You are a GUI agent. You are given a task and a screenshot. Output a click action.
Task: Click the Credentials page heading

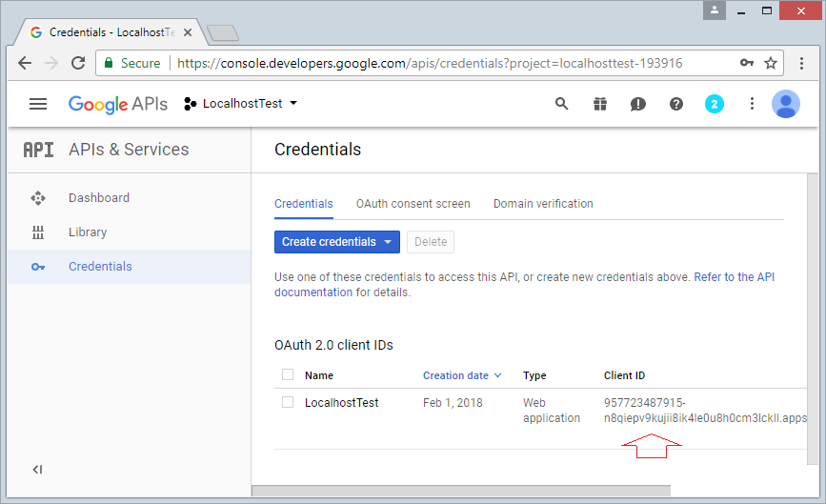click(317, 150)
